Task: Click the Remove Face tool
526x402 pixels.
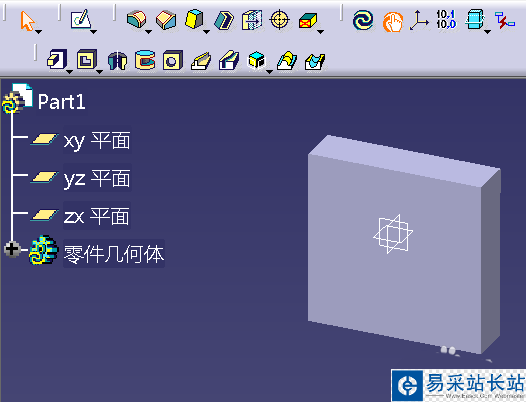Action: click(308, 20)
